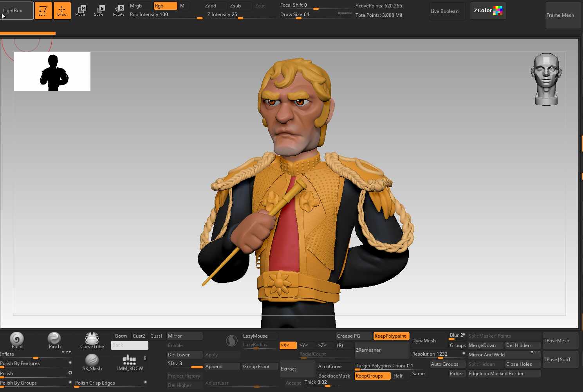This screenshot has height=392, width=583.
Task: Choose the CurveTube brush icon
Action: (x=92, y=340)
